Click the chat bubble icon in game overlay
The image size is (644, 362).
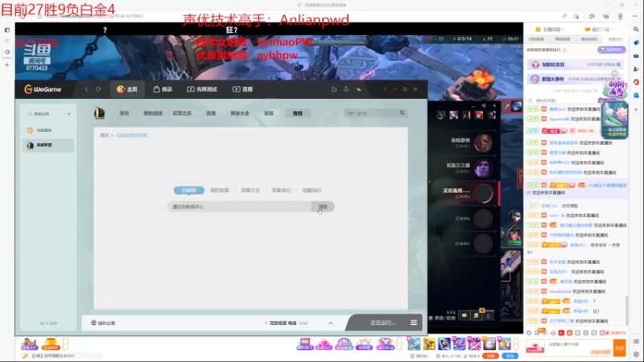pyautogui.click(x=464, y=315)
